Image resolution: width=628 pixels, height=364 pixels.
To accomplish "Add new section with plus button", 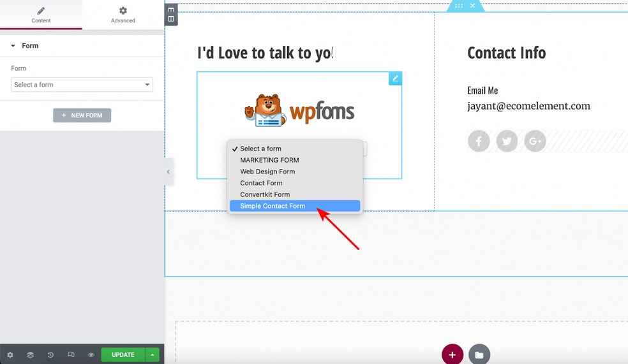I will click(x=452, y=354).
